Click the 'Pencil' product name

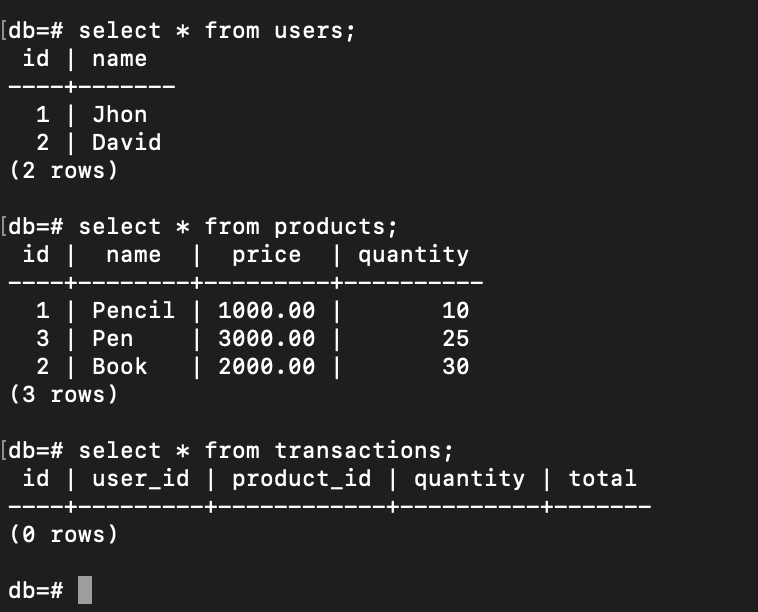click(133, 310)
